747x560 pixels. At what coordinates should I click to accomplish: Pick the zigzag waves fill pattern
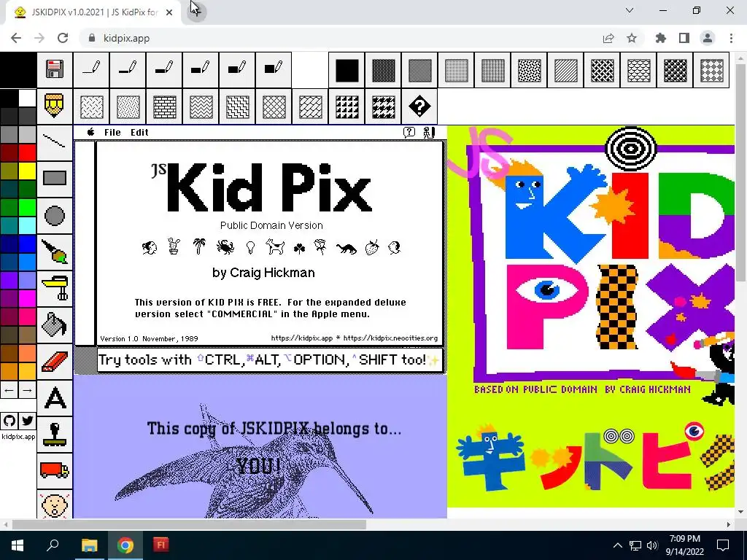tap(201, 106)
